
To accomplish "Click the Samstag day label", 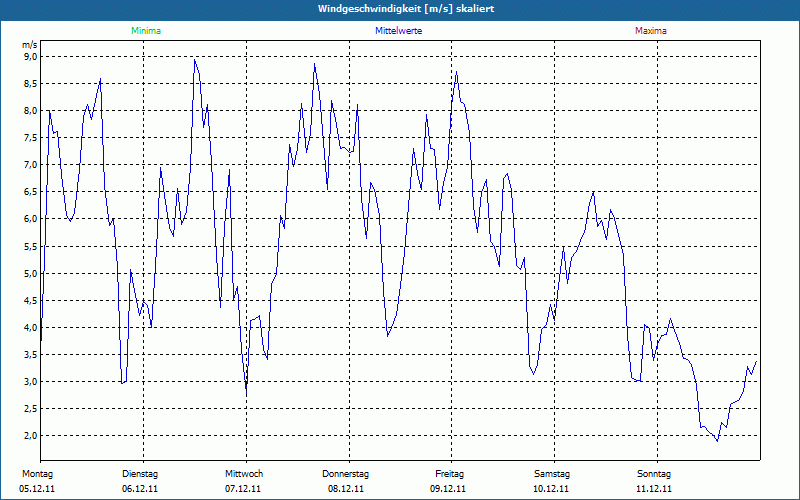I will point(552,474).
